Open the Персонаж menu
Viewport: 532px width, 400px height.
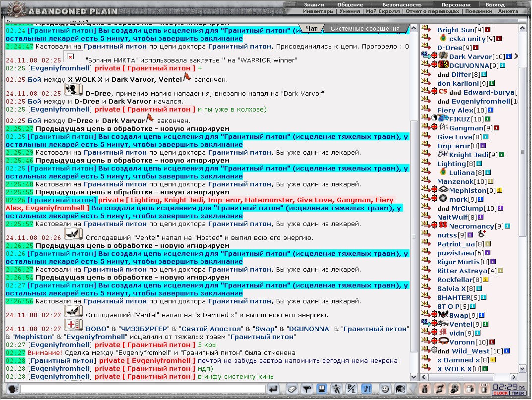click(x=456, y=5)
